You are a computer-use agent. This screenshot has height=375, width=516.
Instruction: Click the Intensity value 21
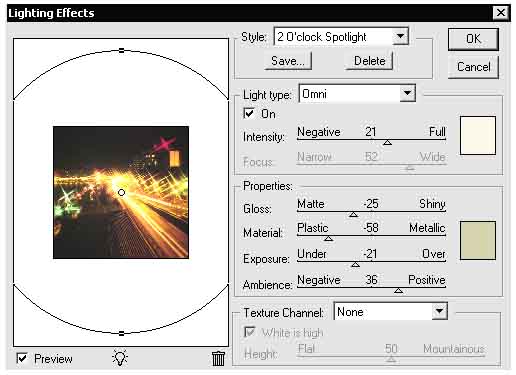371,132
